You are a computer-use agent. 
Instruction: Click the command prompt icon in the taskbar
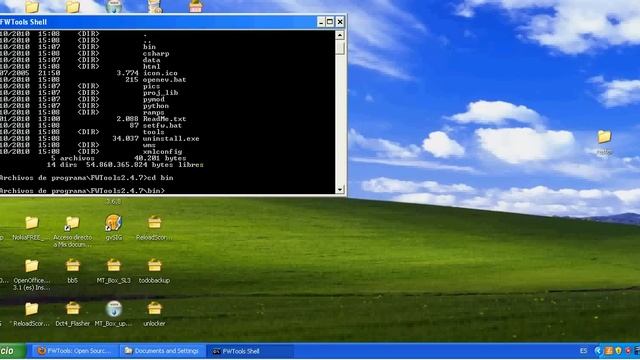tap(216, 351)
